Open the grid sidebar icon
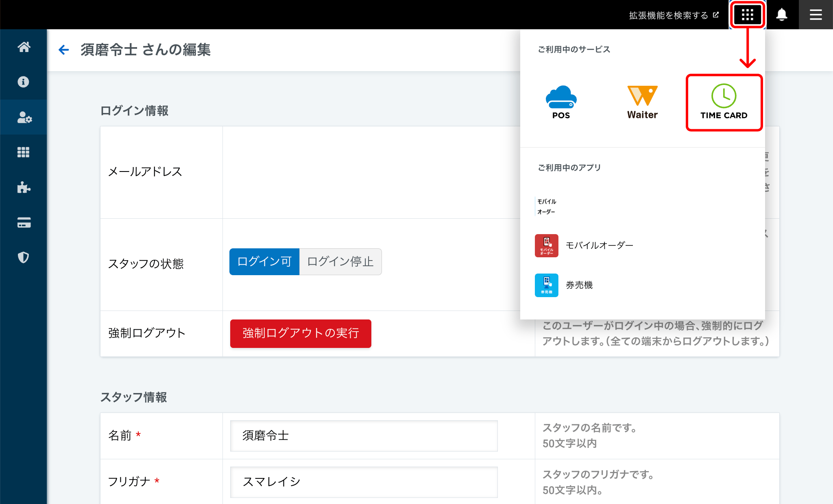The image size is (833, 504). (24, 152)
